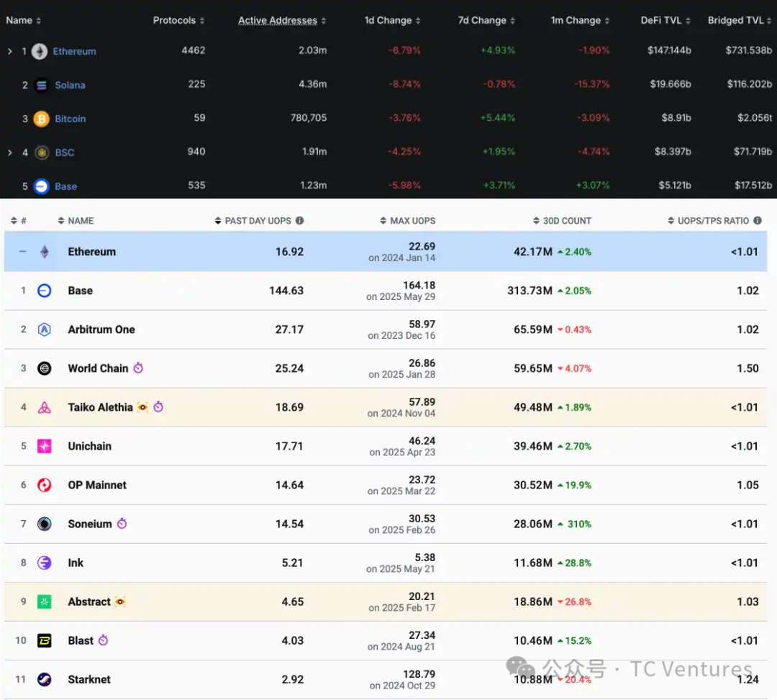The image size is (777, 700).
Task: Click the eye warning icon next to Taiko Alethia
Action: tap(142, 407)
